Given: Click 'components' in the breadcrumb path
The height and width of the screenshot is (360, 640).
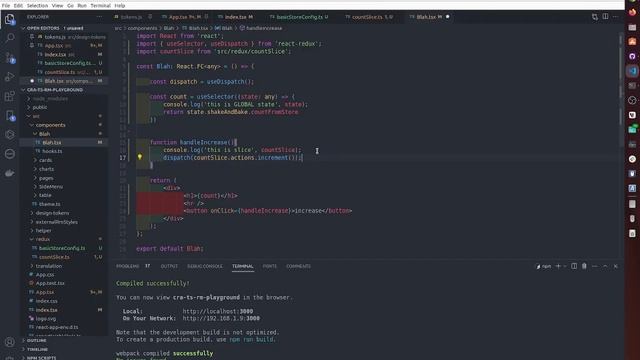Looking at the screenshot, I should pos(142,28).
